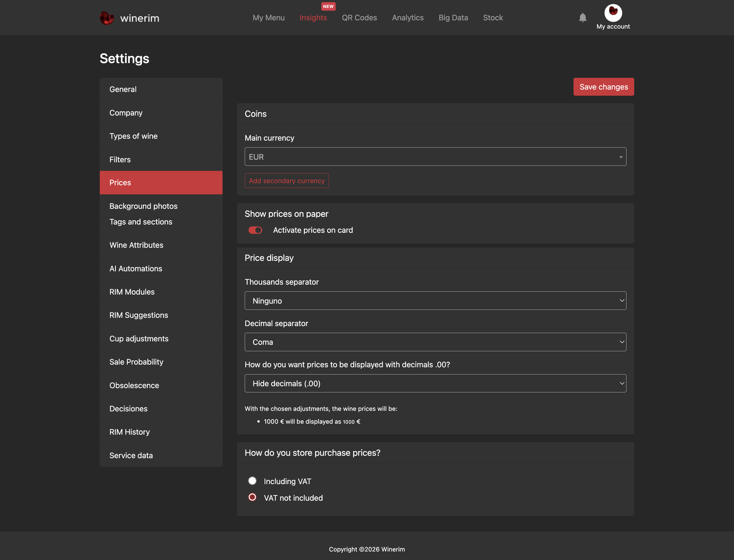The image size is (734, 560).
Task: Open the My account avatar
Action: click(613, 13)
